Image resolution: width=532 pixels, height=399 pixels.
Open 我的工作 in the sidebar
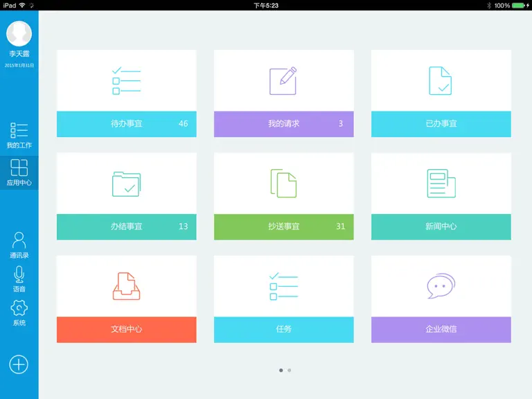(19, 135)
